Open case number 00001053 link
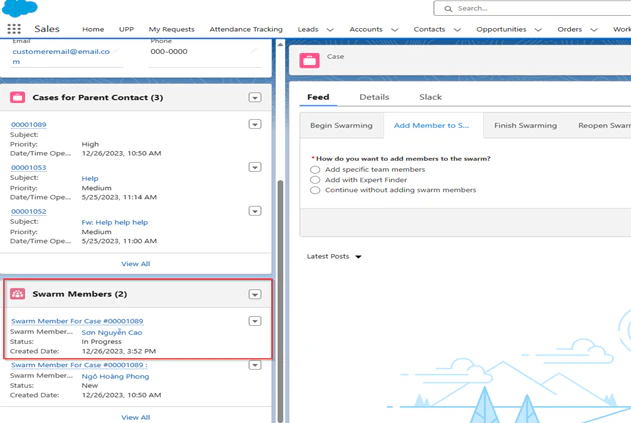631x423 pixels. pos(29,167)
